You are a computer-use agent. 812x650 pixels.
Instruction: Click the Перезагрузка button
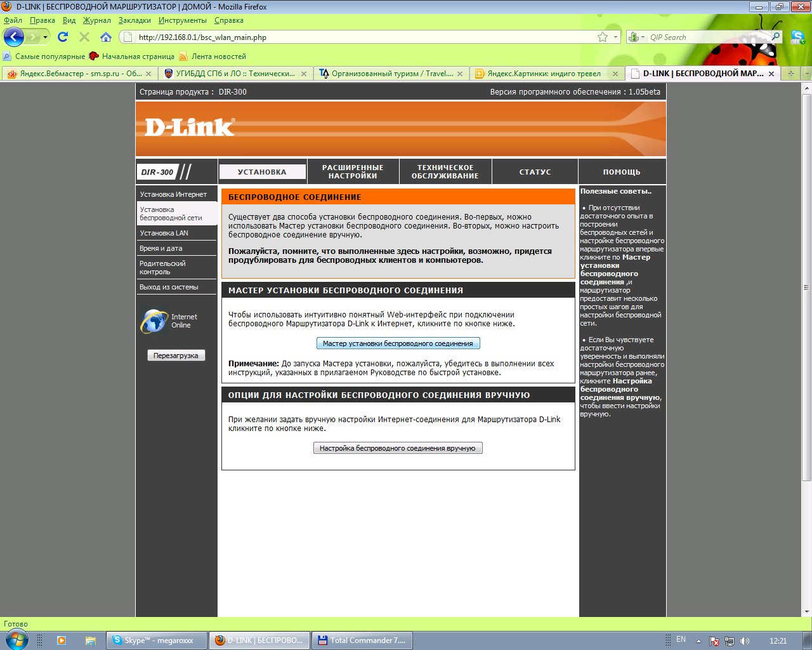click(176, 355)
